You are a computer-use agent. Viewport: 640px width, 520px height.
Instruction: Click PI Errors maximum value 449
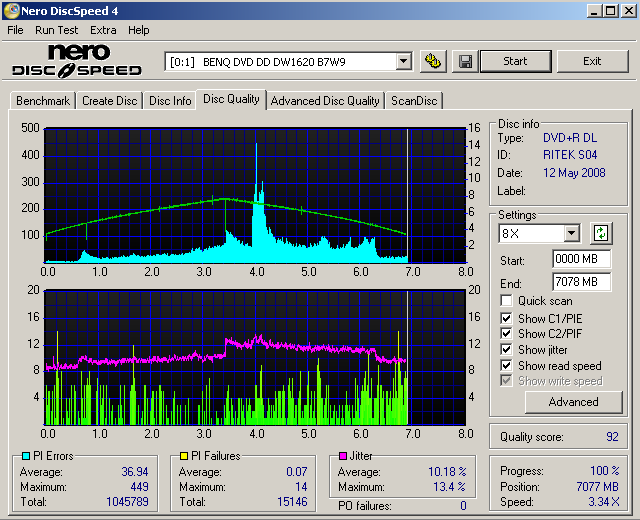tap(139, 487)
